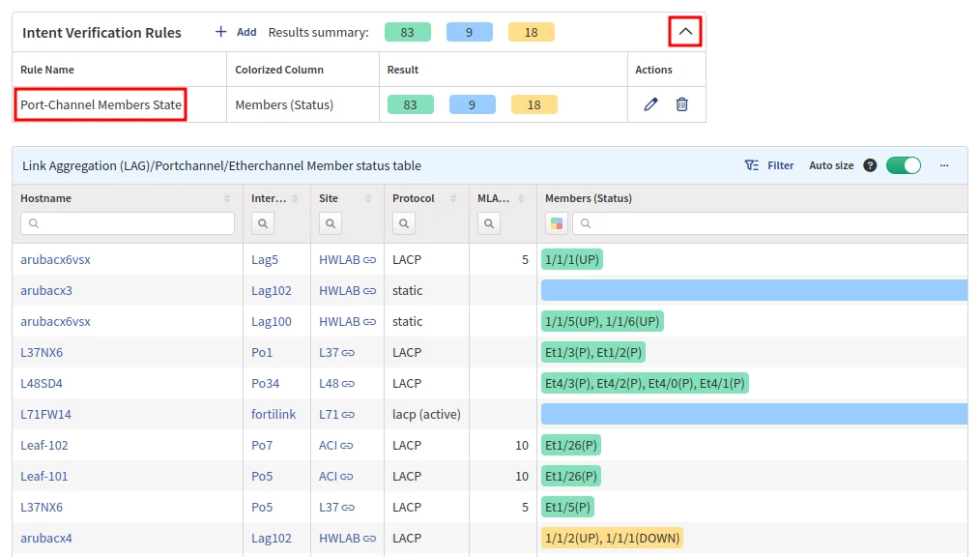Toggle the Auto size switch
The height and width of the screenshot is (557, 980).
tap(904, 165)
